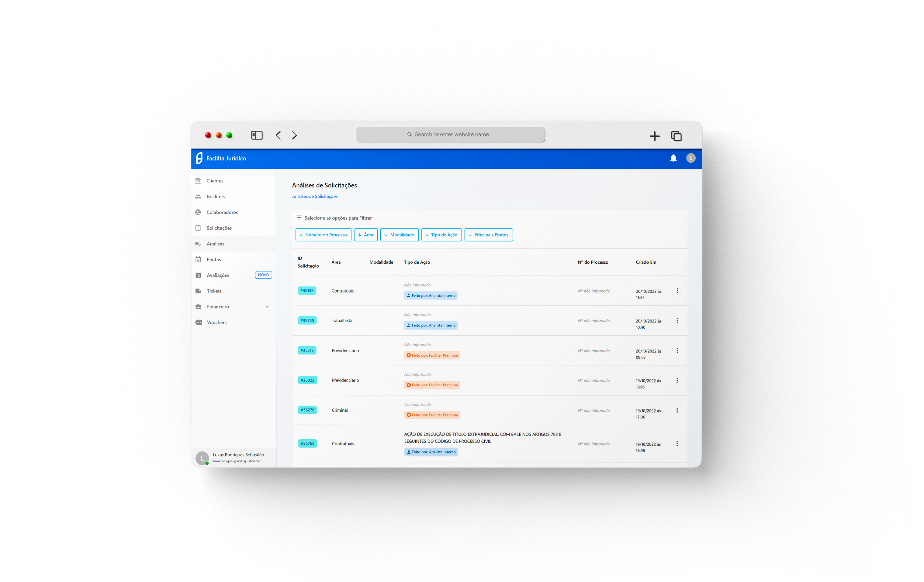Open the three-dot menu for request #35768

[x=677, y=443]
